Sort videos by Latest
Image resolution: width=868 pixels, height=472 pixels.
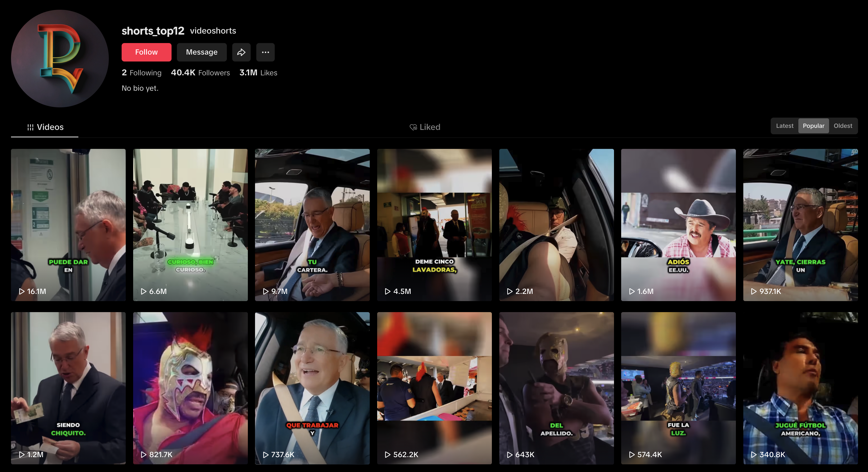pos(785,126)
